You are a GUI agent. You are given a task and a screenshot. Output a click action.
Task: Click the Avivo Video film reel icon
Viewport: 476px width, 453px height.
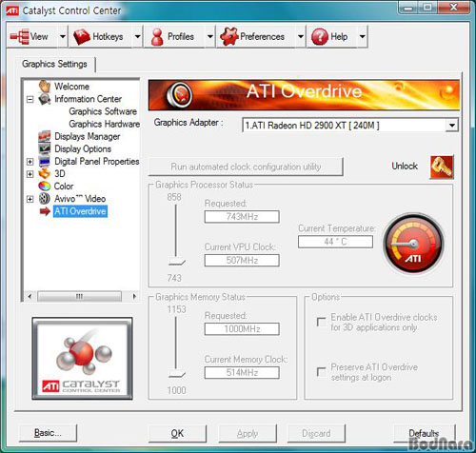tap(45, 199)
